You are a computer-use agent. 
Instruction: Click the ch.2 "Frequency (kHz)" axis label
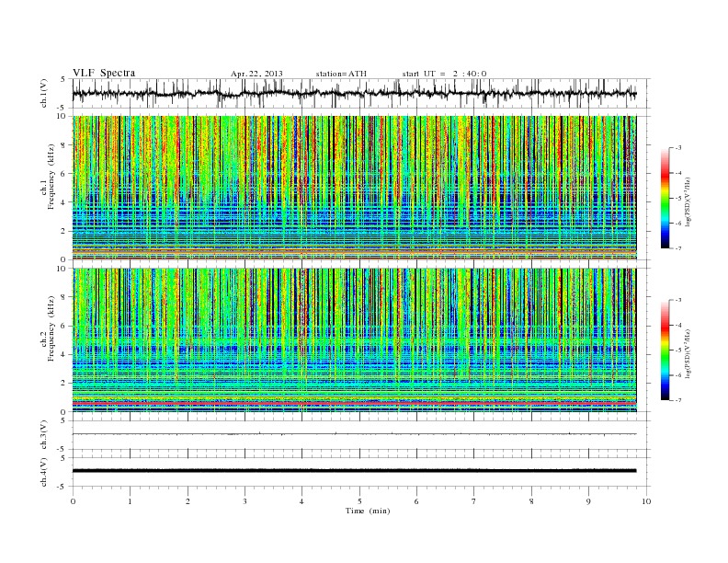click(51, 327)
